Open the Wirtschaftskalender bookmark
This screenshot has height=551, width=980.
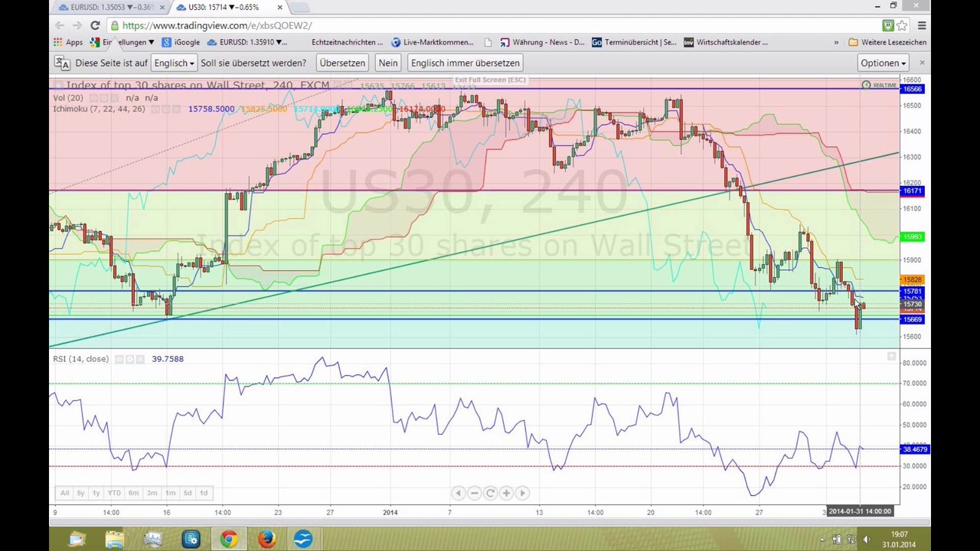726,42
